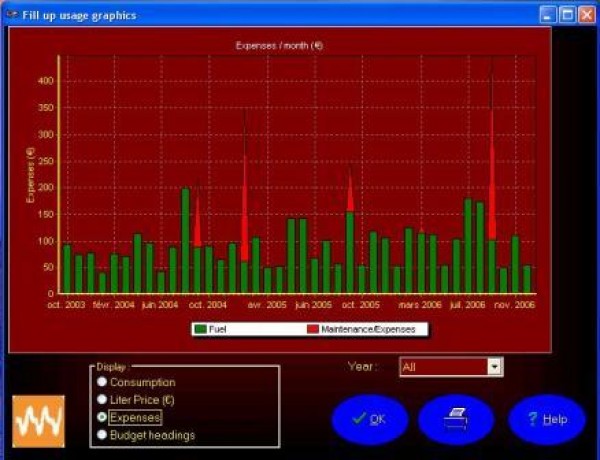Click the title bar application icon

coord(11,15)
